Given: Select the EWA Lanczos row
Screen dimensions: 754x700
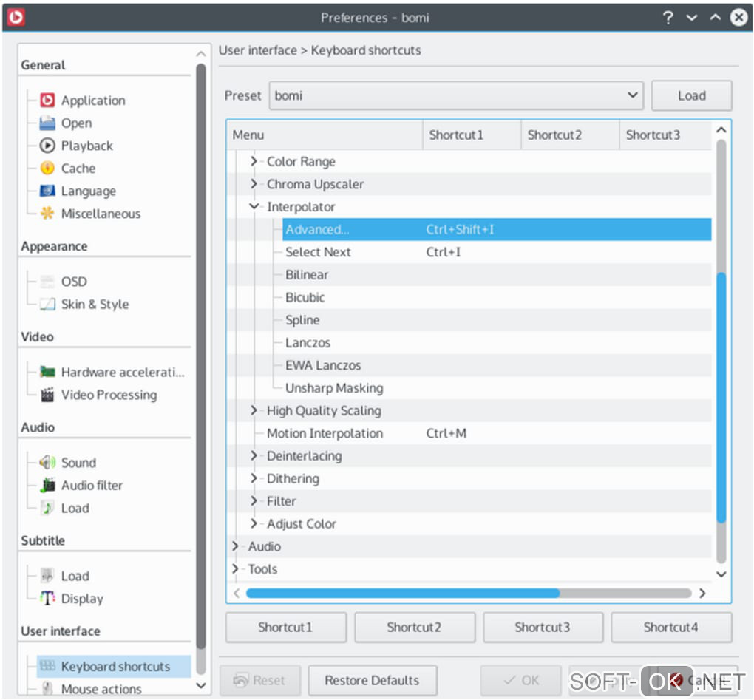Looking at the screenshot, I should 497,365.
